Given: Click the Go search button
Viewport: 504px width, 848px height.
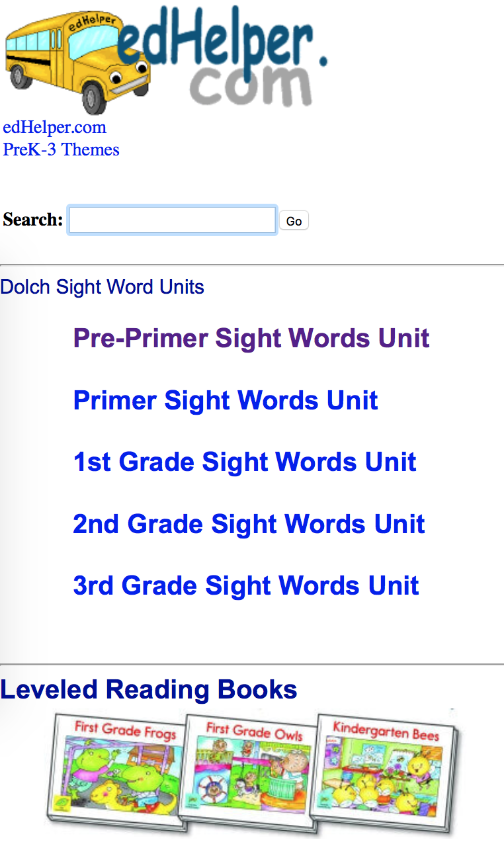Looking at the screenshot, I should [x=294, y=220].
